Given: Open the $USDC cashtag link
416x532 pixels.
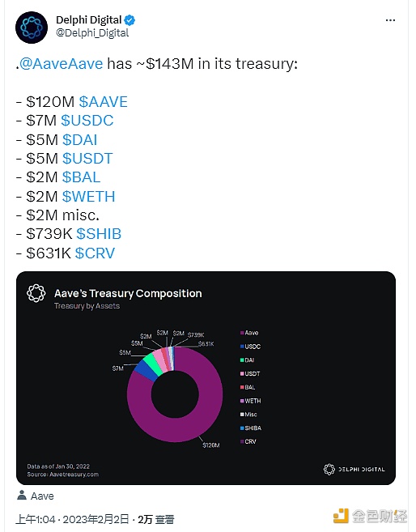Looking at the screenshot, I should (87, 121).
